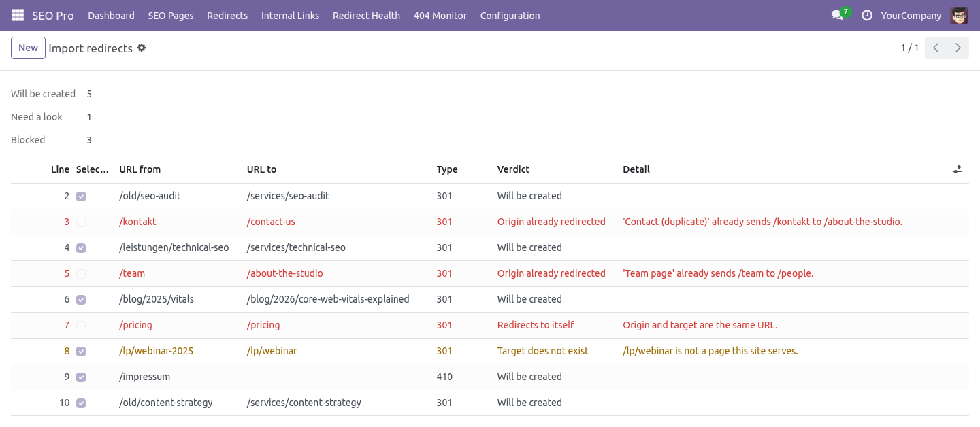Open the Internal Links menu

pyautogui.click(x=290, y=15)
